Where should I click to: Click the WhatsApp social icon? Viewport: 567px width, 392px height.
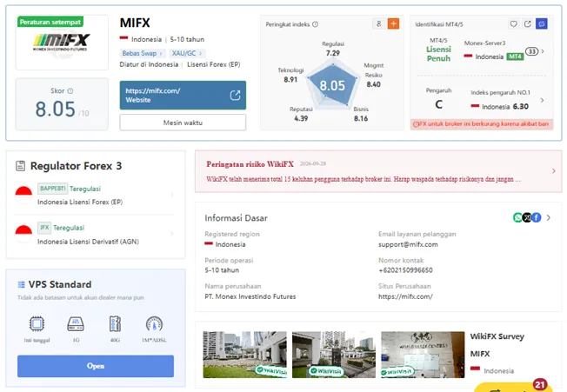pos(518,217)
